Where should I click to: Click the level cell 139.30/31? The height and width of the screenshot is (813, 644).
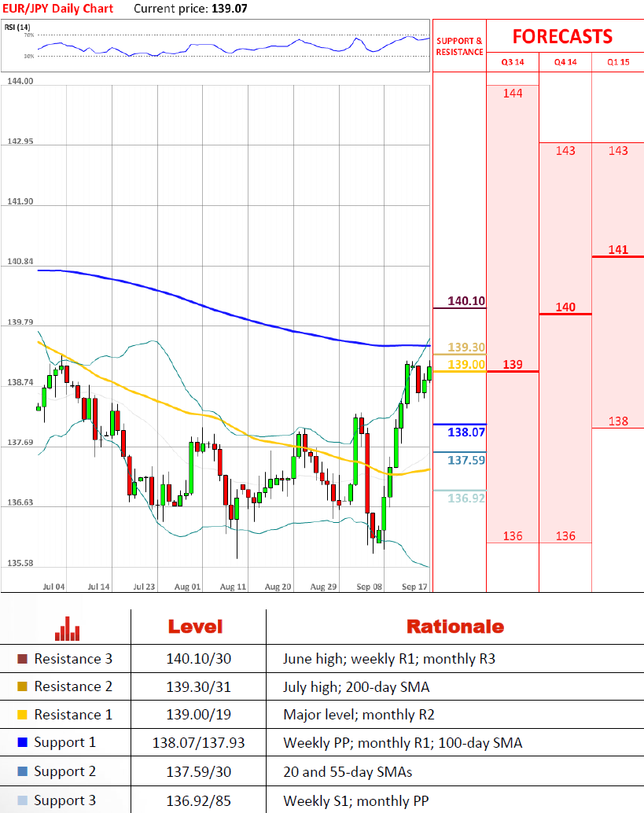tap(199, 687)
